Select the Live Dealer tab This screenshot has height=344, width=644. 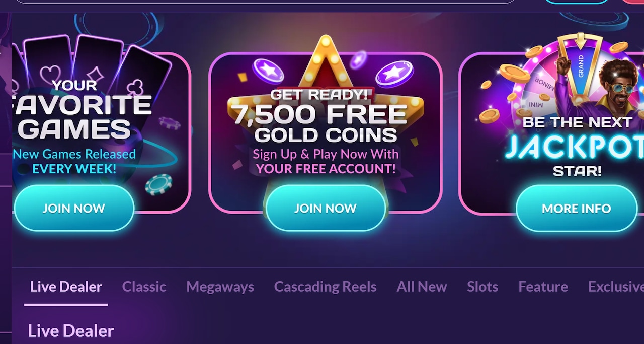[66, 287]
